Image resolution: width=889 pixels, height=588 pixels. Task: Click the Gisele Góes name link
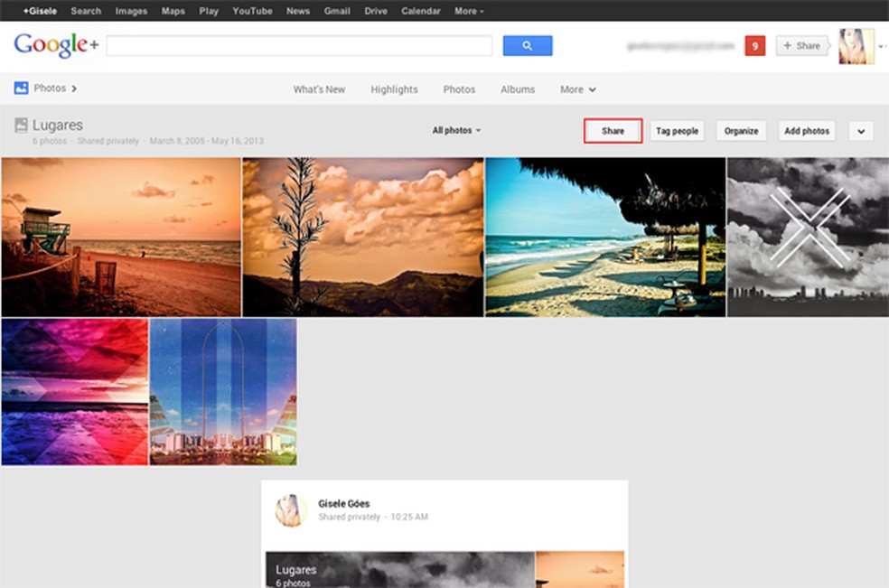[x=343, y=503]
